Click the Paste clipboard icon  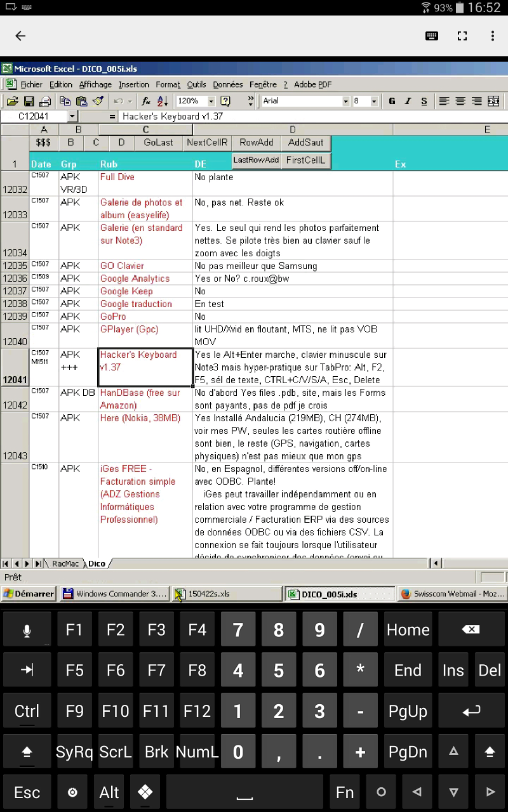tap(81, 101)
